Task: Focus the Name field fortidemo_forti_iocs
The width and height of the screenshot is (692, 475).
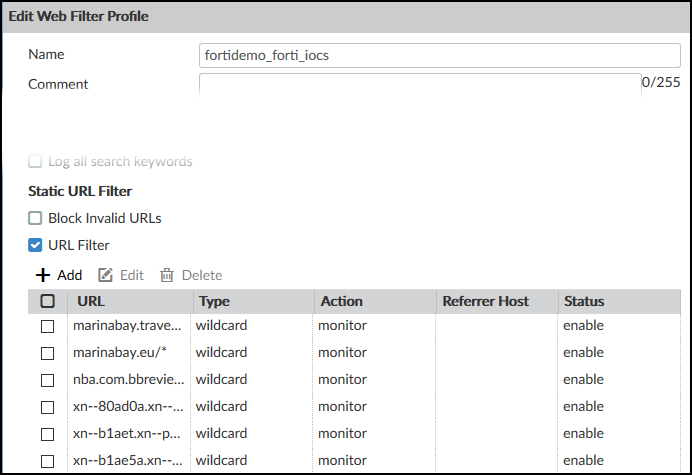Action: (x=440, y=55)
